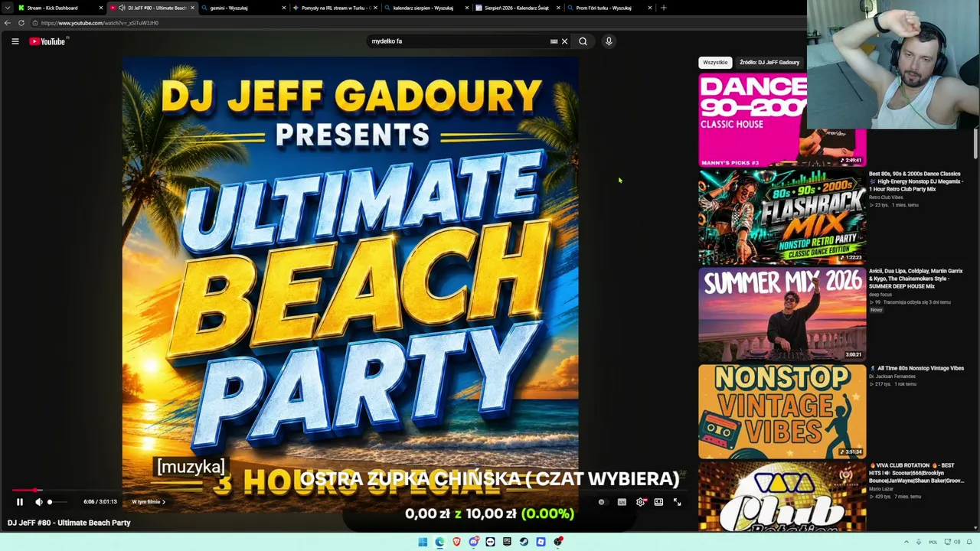Close the gemini - Wyszukaj tab

pyautogui.click(x=284, y=8)
